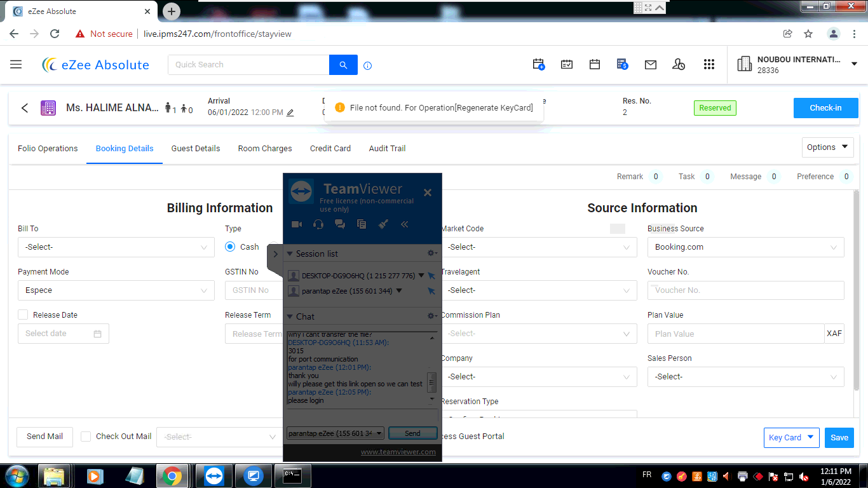The width and height of the screenshot is (868, 488).
Task: Open the Payment Mode Espece dropdown
Action: point(116,290)
